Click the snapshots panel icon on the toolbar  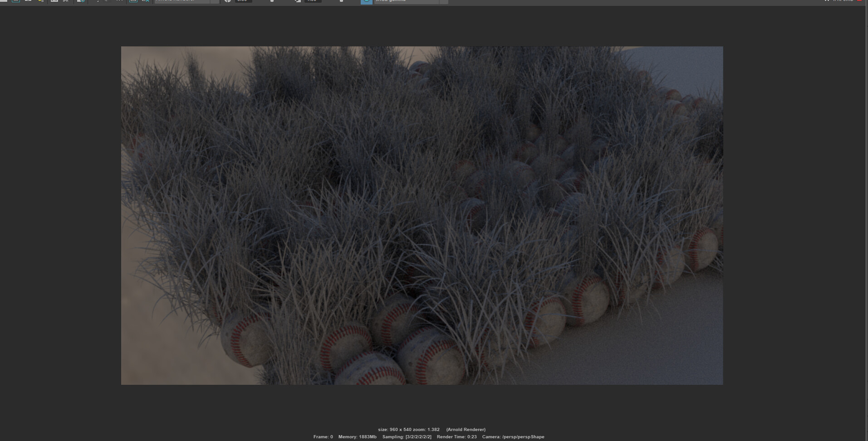54,2
